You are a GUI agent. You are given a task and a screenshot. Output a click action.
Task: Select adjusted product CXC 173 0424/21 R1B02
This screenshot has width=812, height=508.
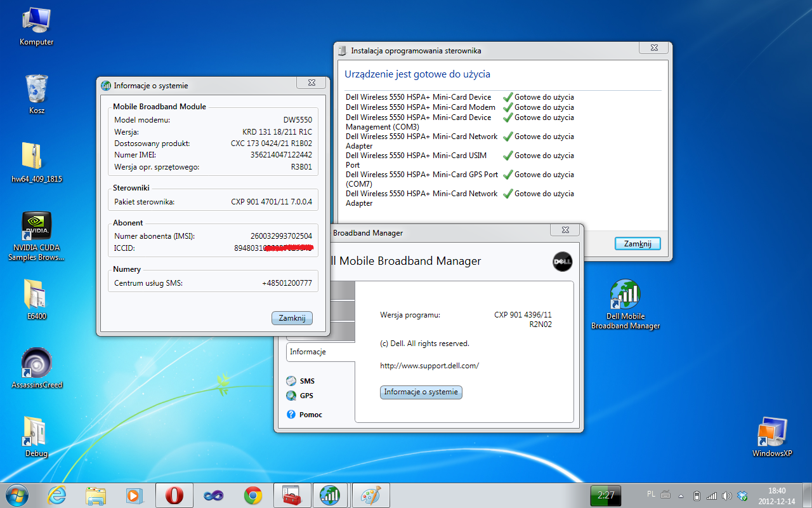pos(272,144)
